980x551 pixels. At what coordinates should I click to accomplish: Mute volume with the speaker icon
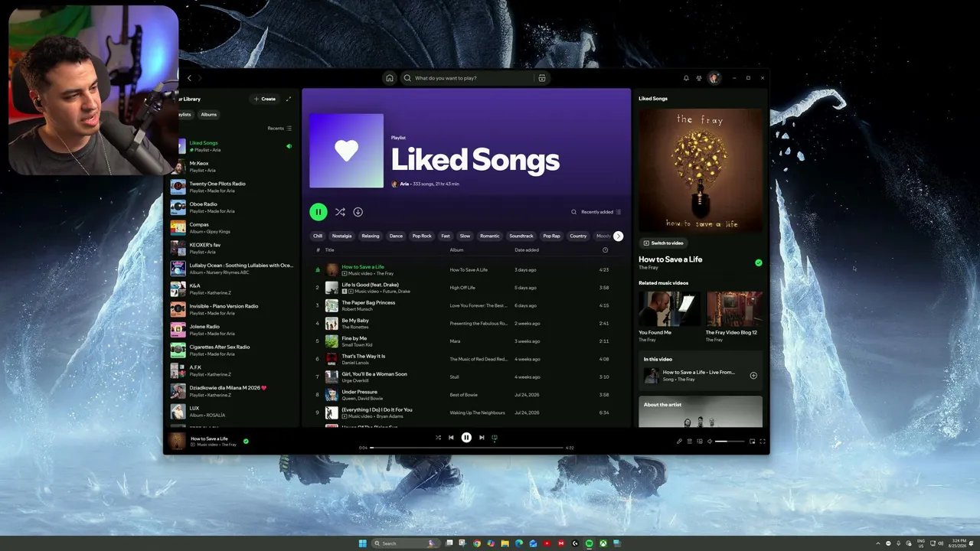(710, 442)
